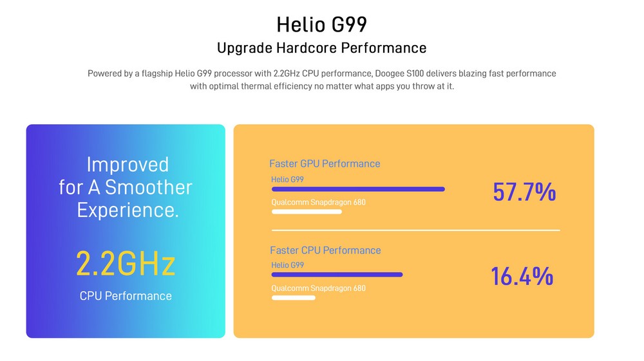Click the white divider line between comparisons
The image size is (644, 361).
coord(415,230)
